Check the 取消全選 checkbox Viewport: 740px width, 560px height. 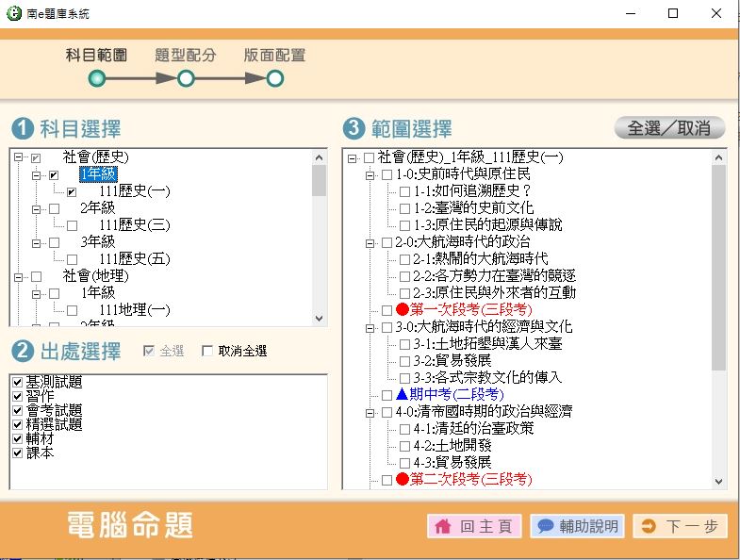click(x=207, y=352)
